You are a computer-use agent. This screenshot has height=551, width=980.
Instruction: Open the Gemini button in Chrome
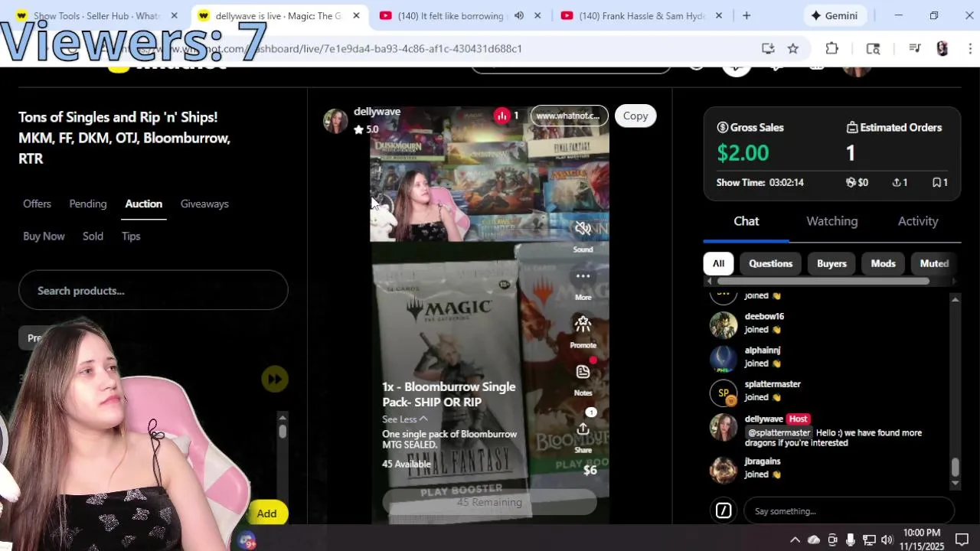pos(835,15)
